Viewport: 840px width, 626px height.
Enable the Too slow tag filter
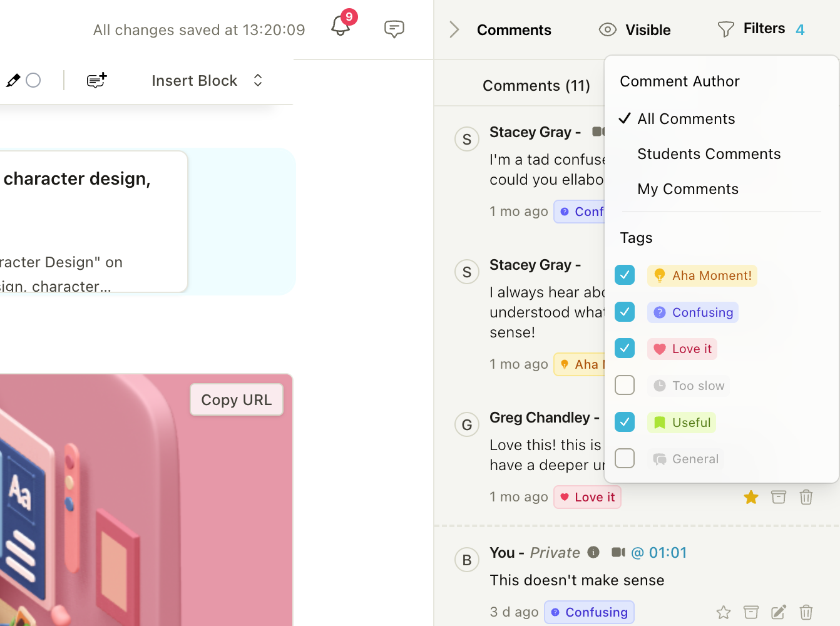(625, 385)
